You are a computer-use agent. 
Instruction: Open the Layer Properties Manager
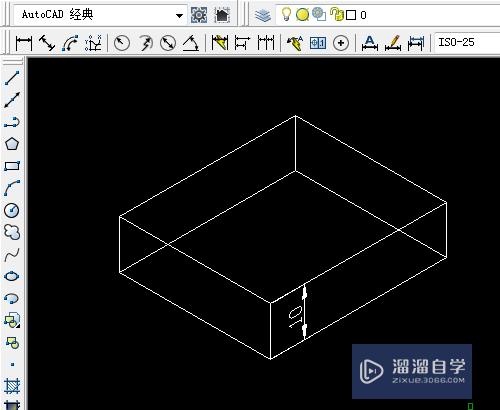point(263,15)
